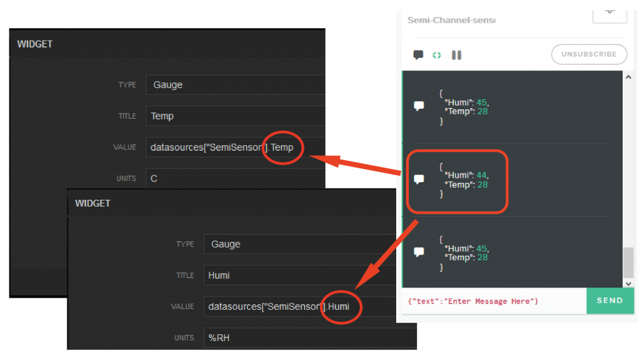
Task: Switch to the green code view icon
Action: click(436, 55)
